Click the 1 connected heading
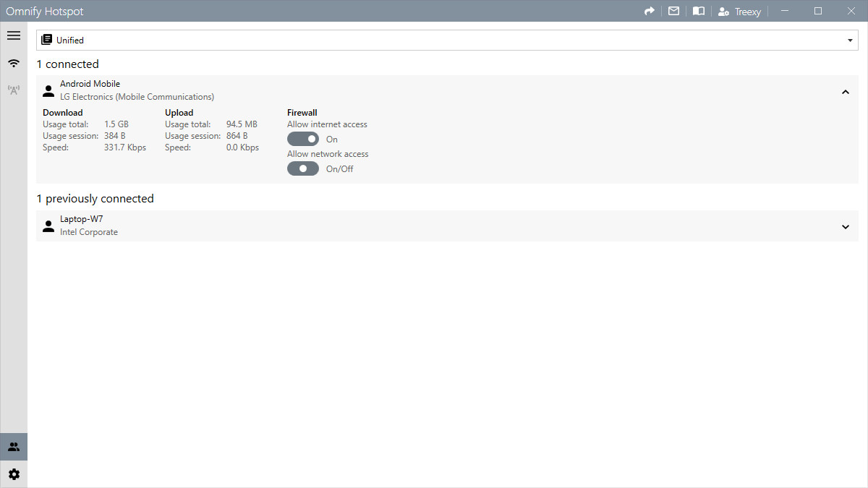The height and width of the screenshot is (488, 868). coord(67,64)
